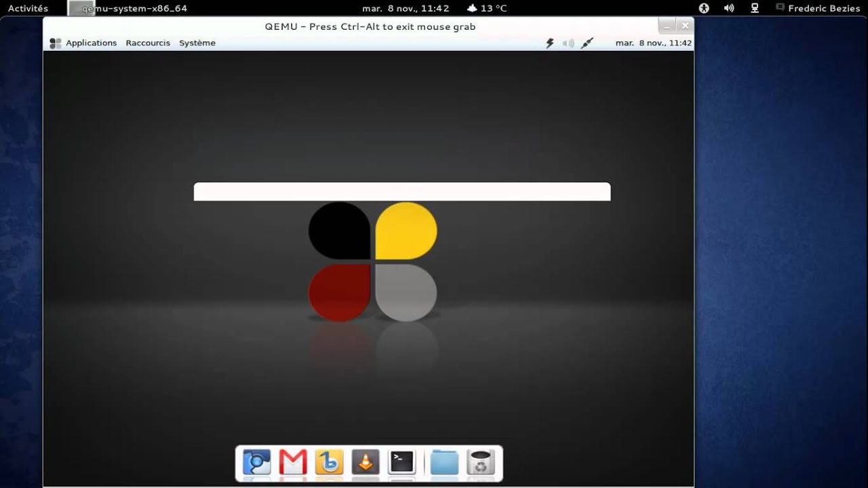Open the Trash in the dock
The height and width of the screenshot is (488, 868).
481,462
